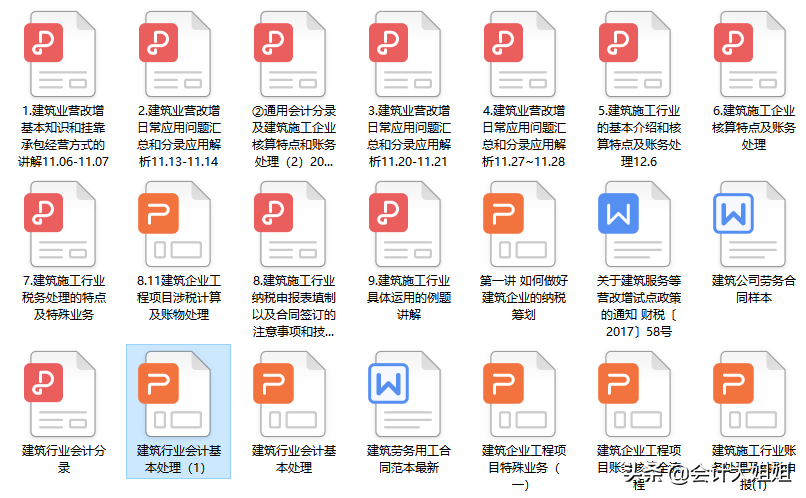Click the file name '建筑企业工程项目特殊业务（一）'

524,468
